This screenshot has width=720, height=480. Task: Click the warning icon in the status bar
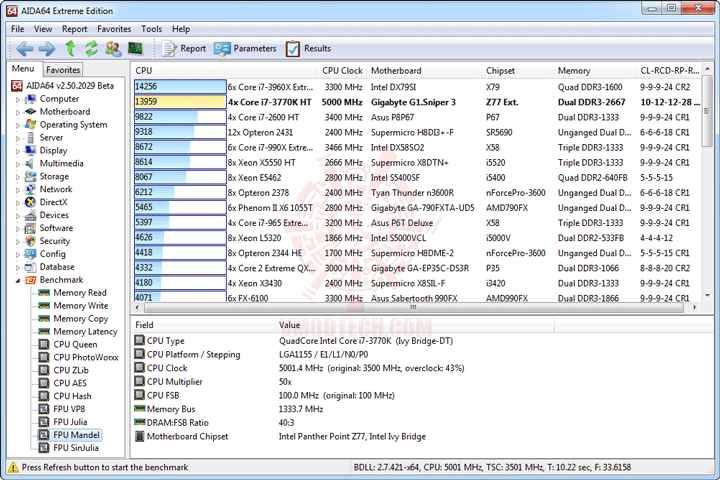point(13,467)
